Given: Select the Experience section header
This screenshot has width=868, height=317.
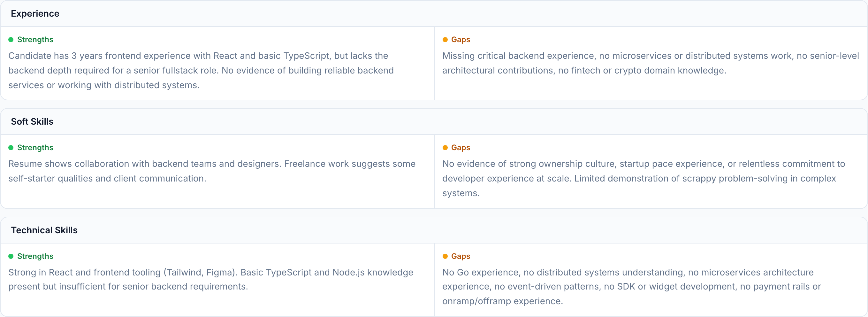Looking at the screenshot, I should coord(35,13).
